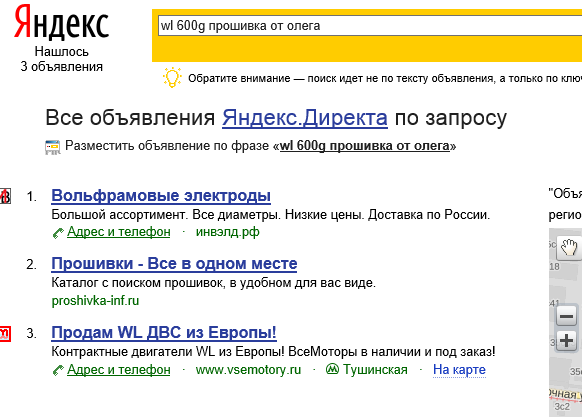Visit the proshivka-inf.ru address
The height and width of the screenshot is (417, 582).
pyautogui.click(x=95, y=301)
